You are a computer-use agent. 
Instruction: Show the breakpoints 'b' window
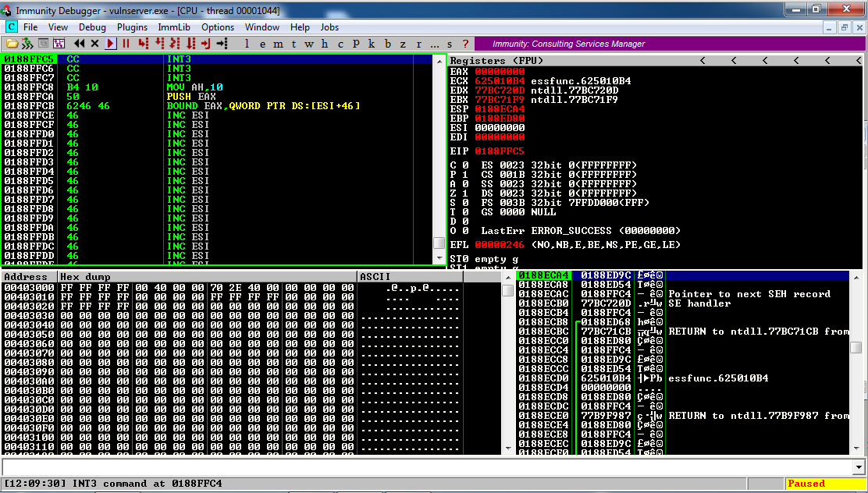coord(388,44)
